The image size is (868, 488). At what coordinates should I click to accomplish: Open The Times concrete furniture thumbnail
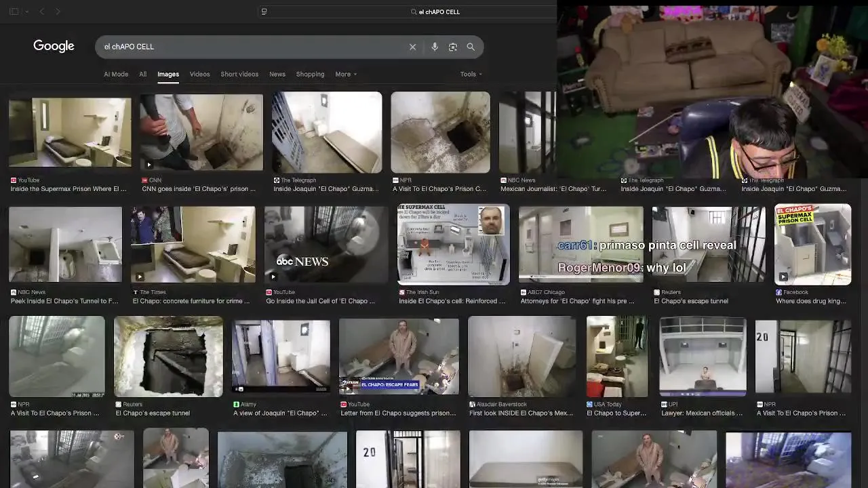(x=193, y=244)
